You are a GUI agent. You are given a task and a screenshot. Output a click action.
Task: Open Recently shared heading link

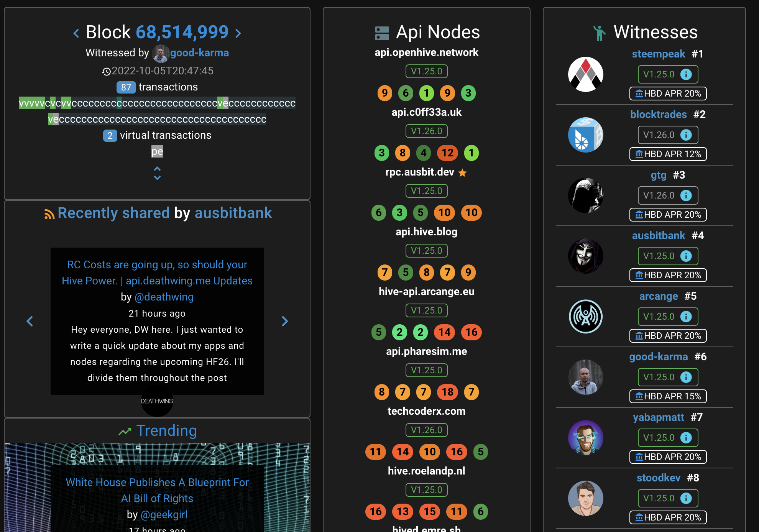coord(113,213)
